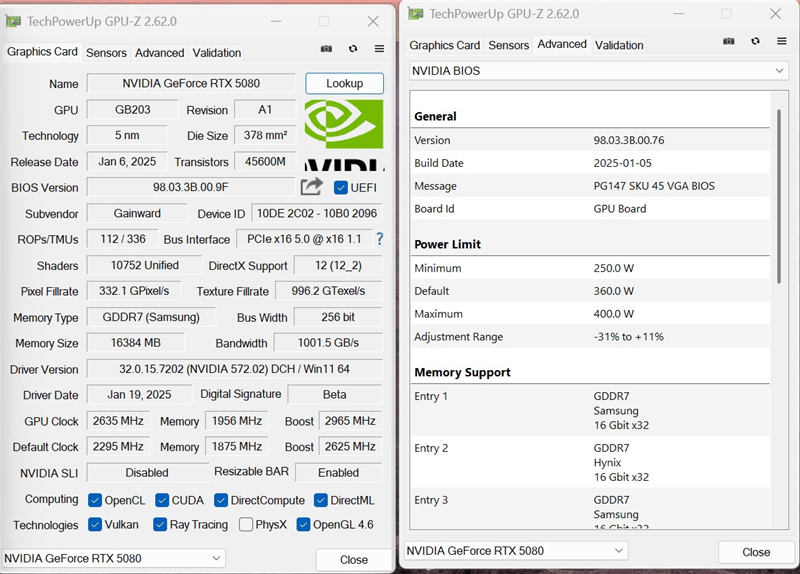Open GPU selector dropdown in left window

(114, 558)
